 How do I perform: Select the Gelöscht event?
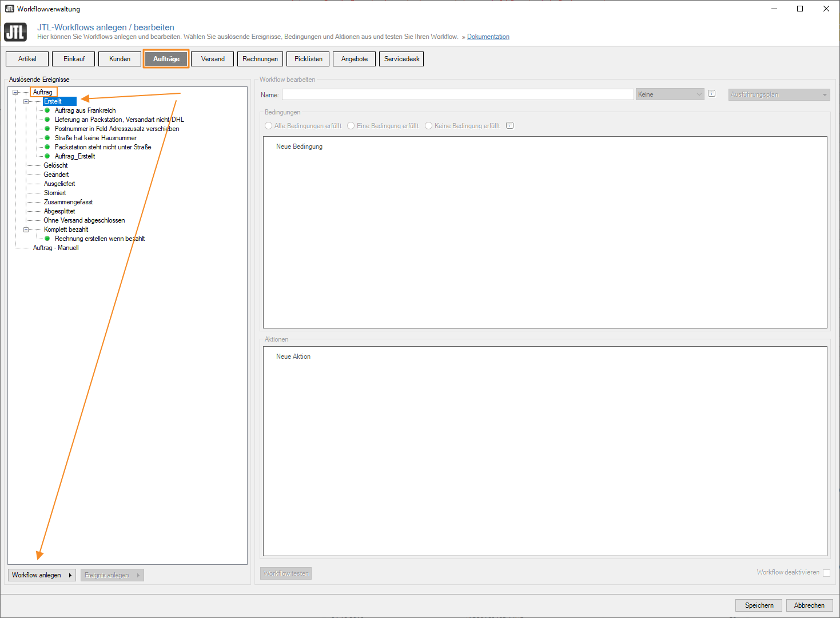[55, 165]
